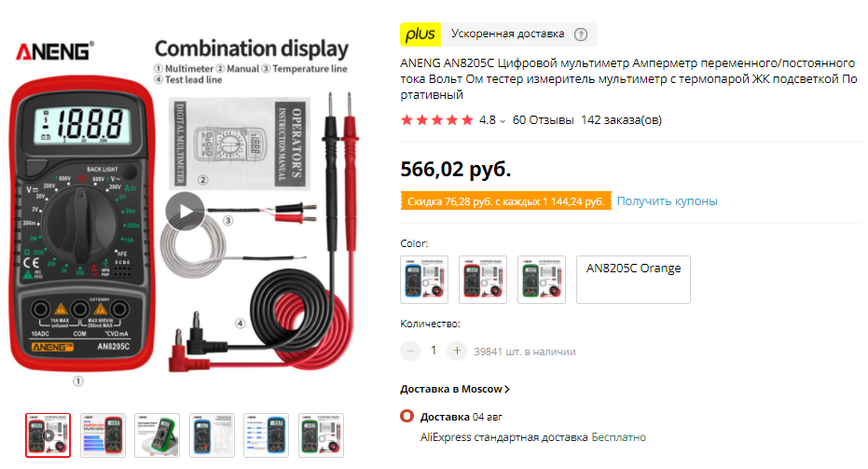This screenshot has height=469, width=868.
Task: Click the help question mark beside Ускоренная доставка
Action: pyautogui.click(x=581, y=34)
